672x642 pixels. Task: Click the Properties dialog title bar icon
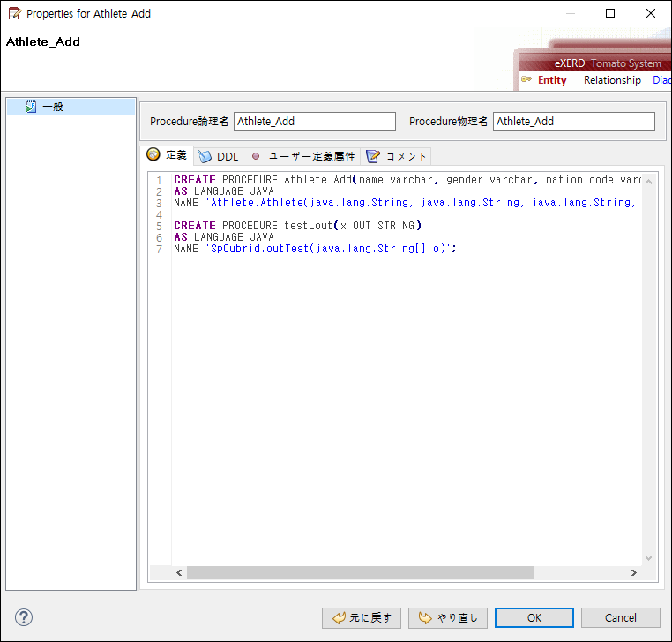[15, 13]
